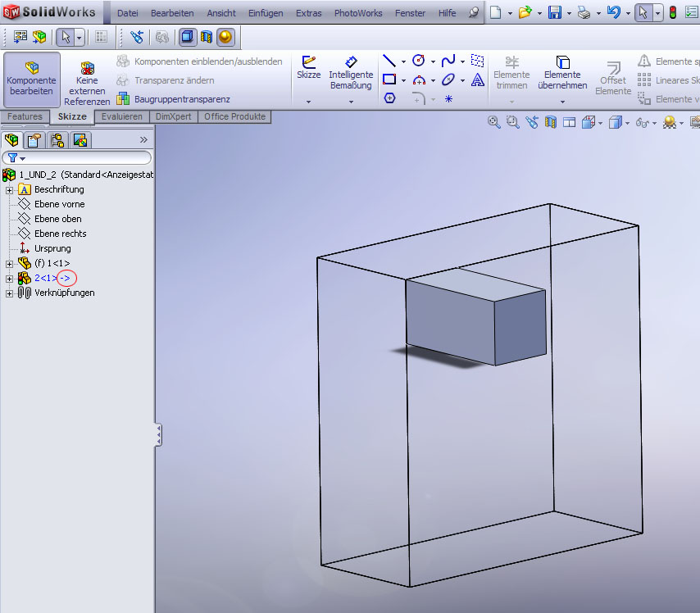Open the Einfügen menu
The height and width of the screenshot is (613, 700).
(x=266, y=13)
